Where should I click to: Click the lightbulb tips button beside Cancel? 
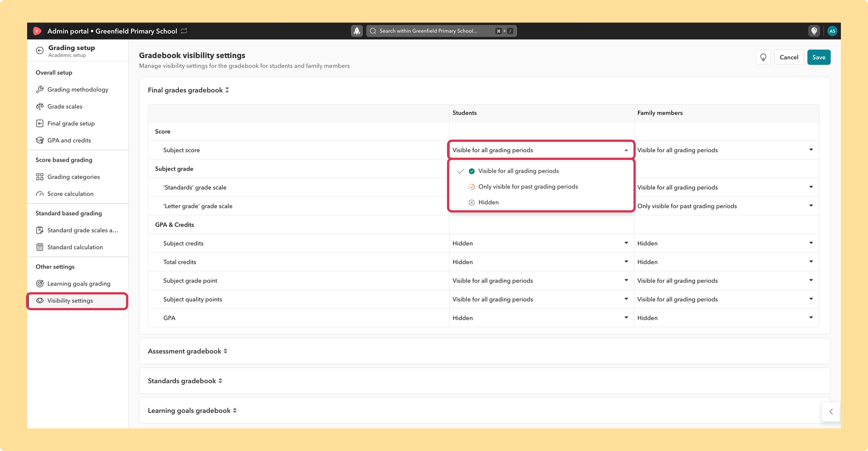[763, 57]
